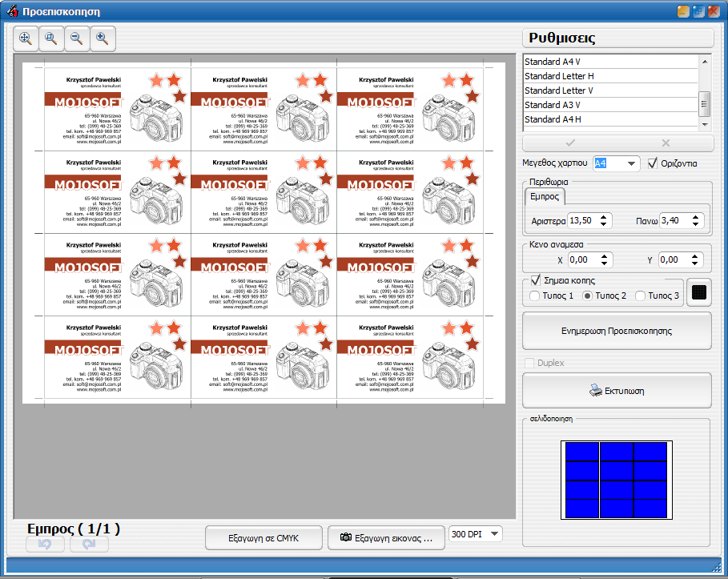The image size is (728, 579).
Task: Click the Εξαγωγη εικονας button
Action: [x=386, y=537]
